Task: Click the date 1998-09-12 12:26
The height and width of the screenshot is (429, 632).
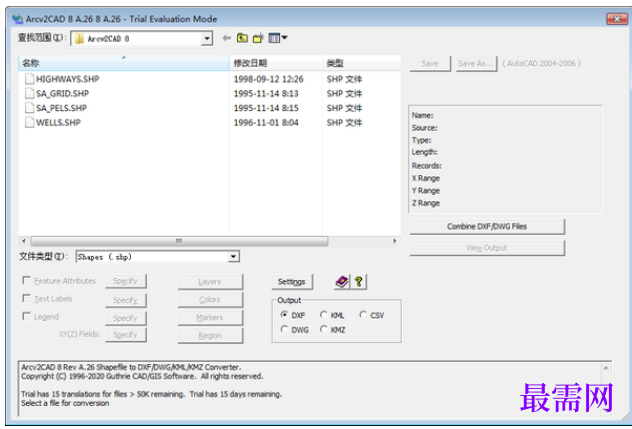Action: [x=268, y=79]
